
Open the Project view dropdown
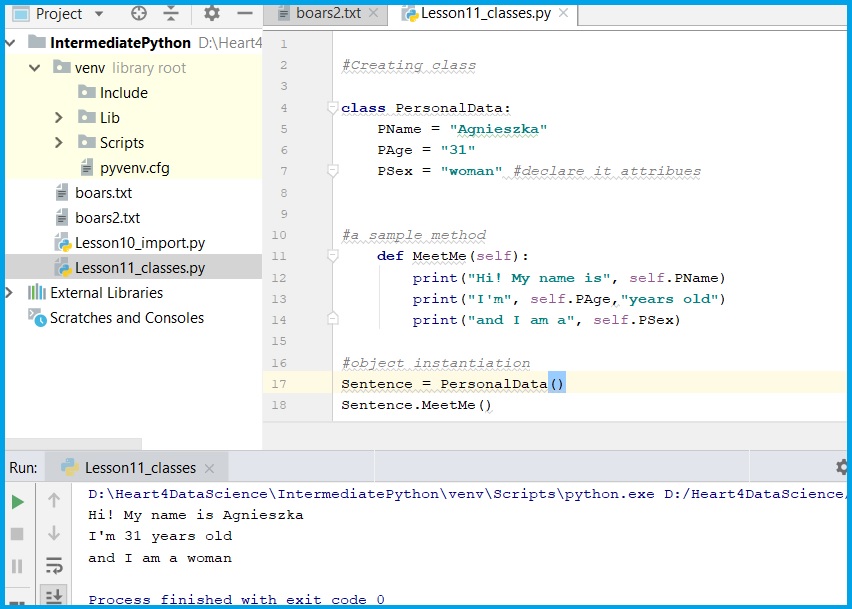click(x=97, y=14)
